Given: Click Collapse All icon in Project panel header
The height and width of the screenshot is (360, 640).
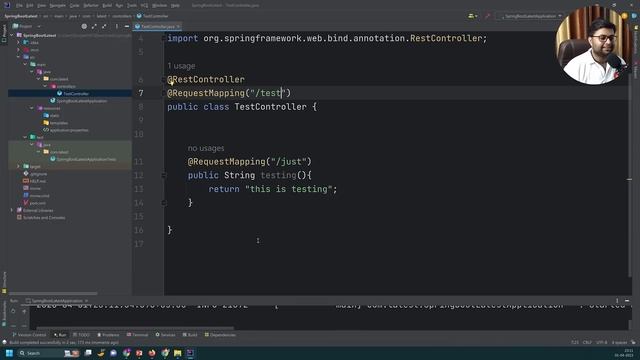Looking at the screenshot, I should click(x=104, y=26).
